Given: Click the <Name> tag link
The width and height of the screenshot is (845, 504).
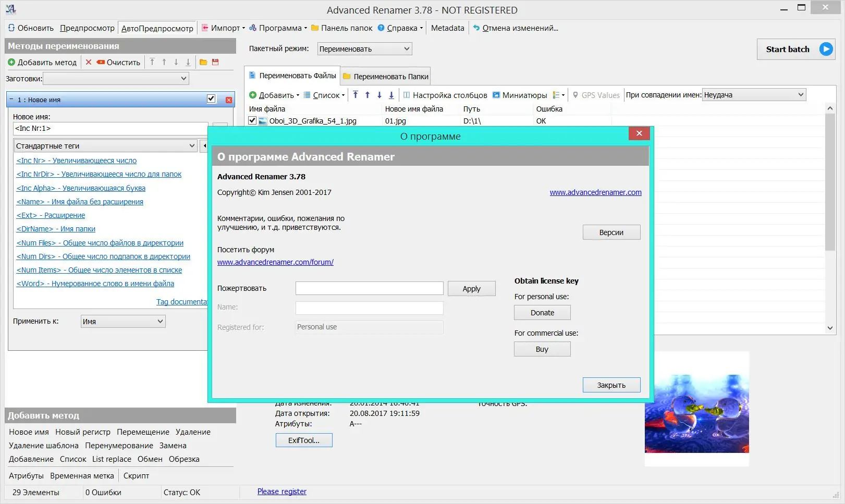Looking at the screenshot, I should 80,202.
